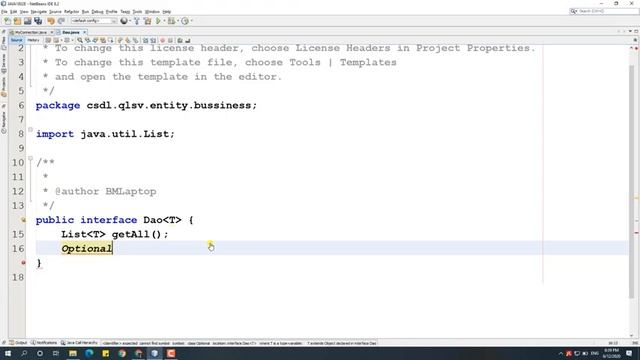Toggle Highlight Search in the editor toolbar
The width and height of the screenshot is (640, 360).
point(103,40)
